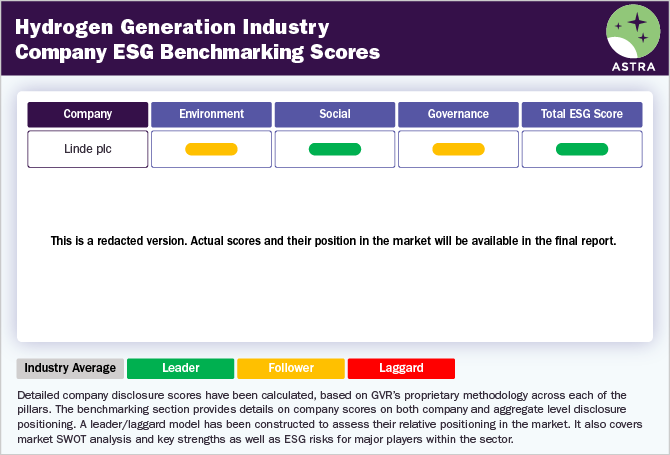
Task: Click the Industry Average legend label
Action: click(71, 368)
